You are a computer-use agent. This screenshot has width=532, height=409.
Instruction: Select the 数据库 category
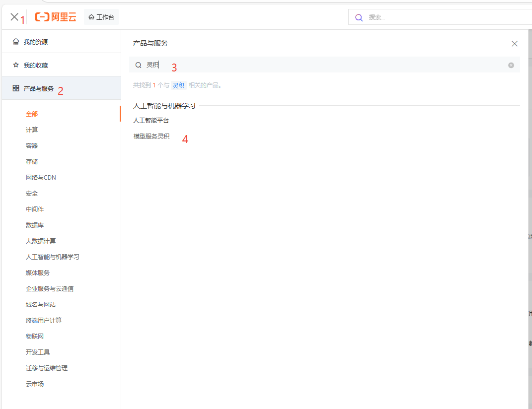click(35, 225)
